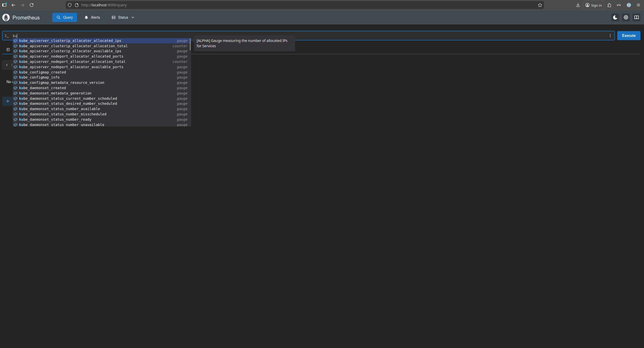Image resolution: width=644 pixels, height=348 pixels.
Task: Choose kube_apiserver_clusterip_allocator_allocated_ips suggestion
Action: (x=70, y=41)
